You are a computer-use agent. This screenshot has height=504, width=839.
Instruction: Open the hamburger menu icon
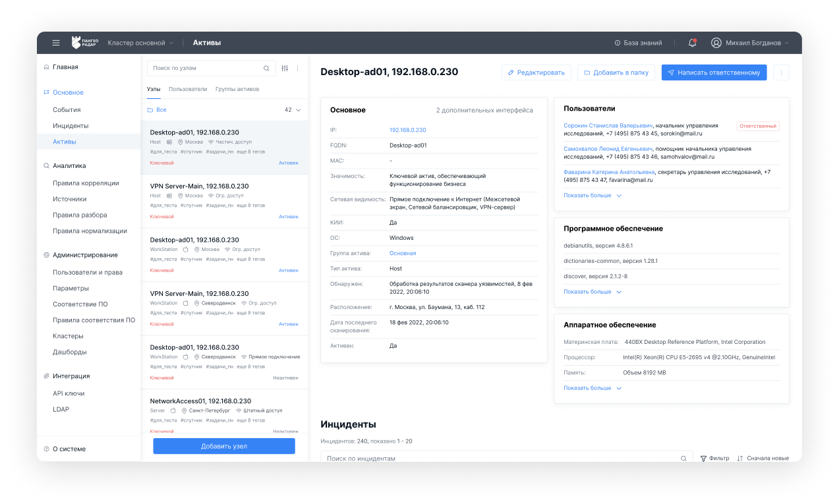(56, 43)
